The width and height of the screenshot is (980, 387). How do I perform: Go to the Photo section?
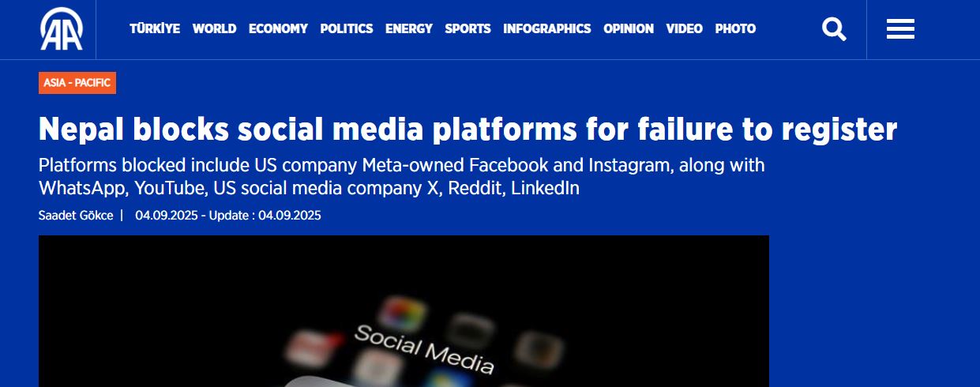(x=735, y=28)
